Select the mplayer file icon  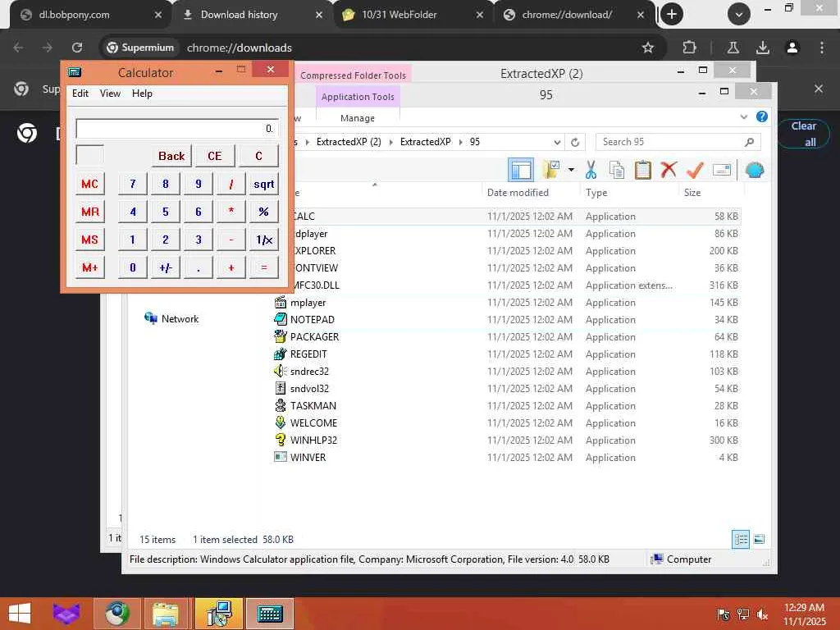pyautogui.click(x=281, y=303)
